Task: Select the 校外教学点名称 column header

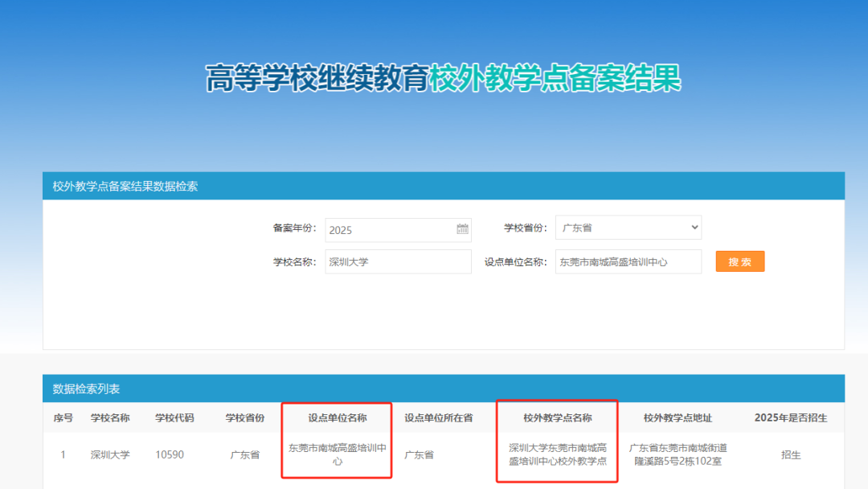Action: click(x=557, y=418)
